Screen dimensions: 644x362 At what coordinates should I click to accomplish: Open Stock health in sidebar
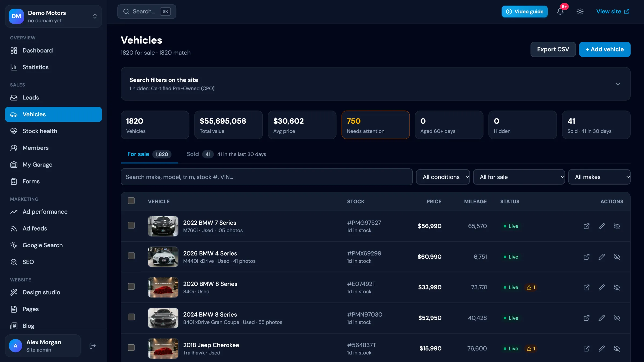[x=53, y=131]
